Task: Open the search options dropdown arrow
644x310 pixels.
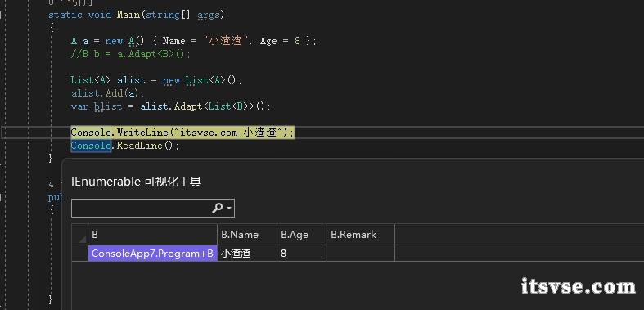Action: pos(229,209)
